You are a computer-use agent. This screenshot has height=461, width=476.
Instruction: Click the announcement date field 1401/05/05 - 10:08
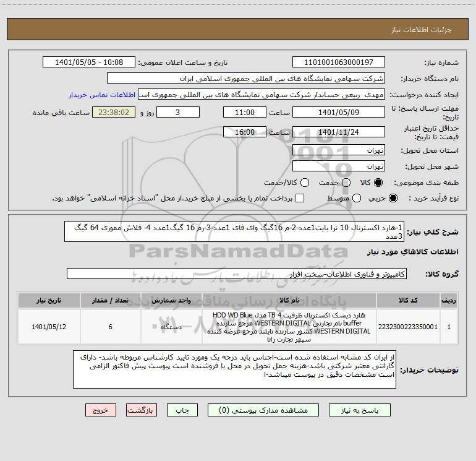pos(89,62)
